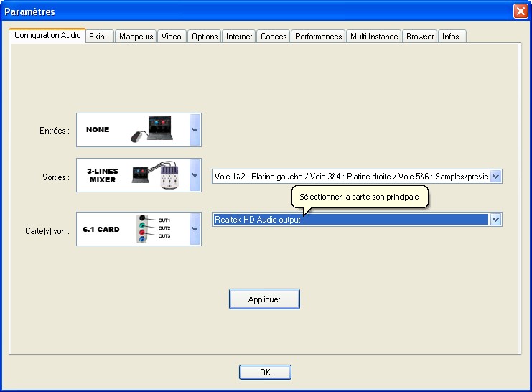532x392 pixels.
Task: Open the Voie 1&2 output routing dropdown
Action: tap(495, 177)
